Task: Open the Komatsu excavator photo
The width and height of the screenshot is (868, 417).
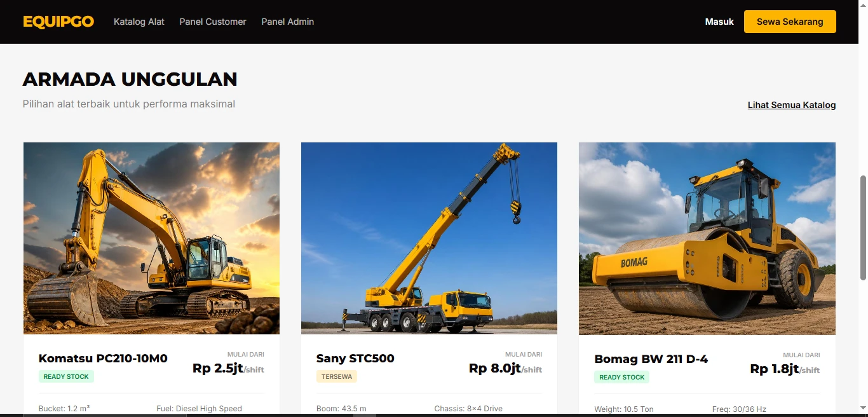Action: click(x=151, y=238)
